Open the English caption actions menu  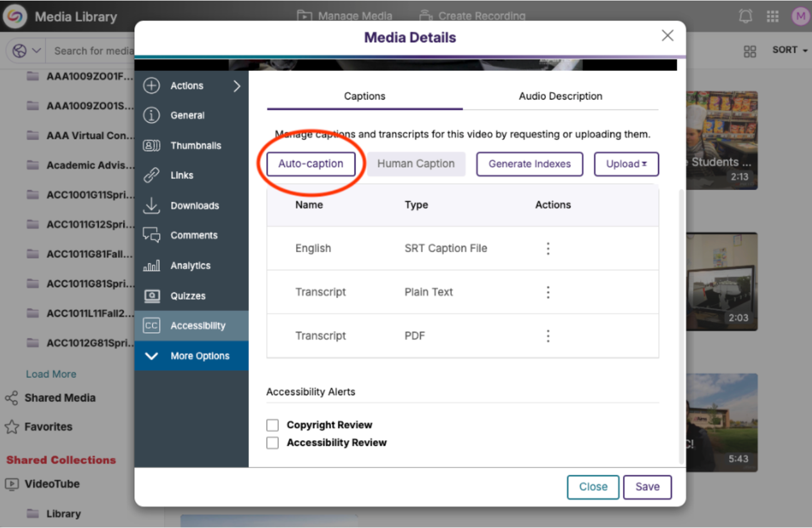tap(548, 248)
